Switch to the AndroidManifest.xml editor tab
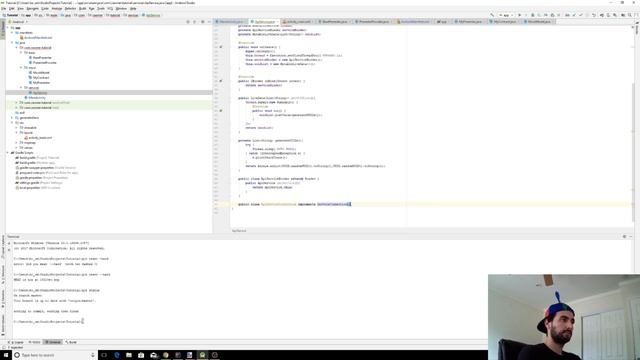The width and height of the screenshot is (640, 360). [x=413, y=22]
